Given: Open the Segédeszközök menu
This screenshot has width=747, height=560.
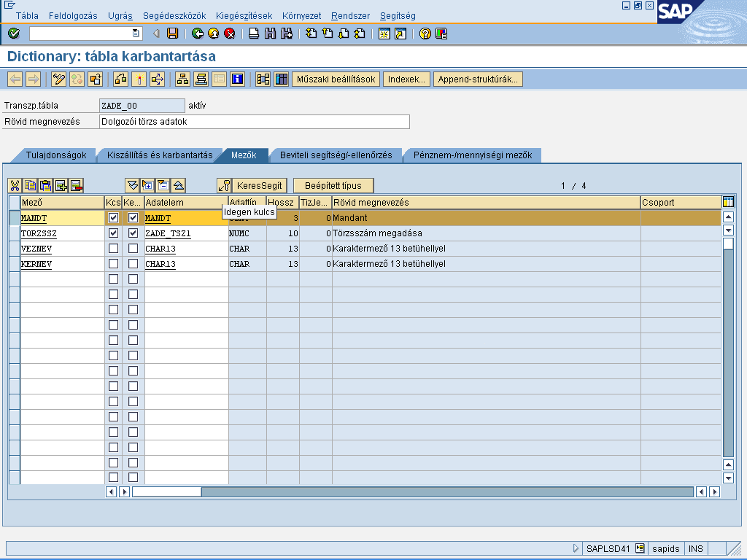Looking at the screenshot, I should coord(174,16).
